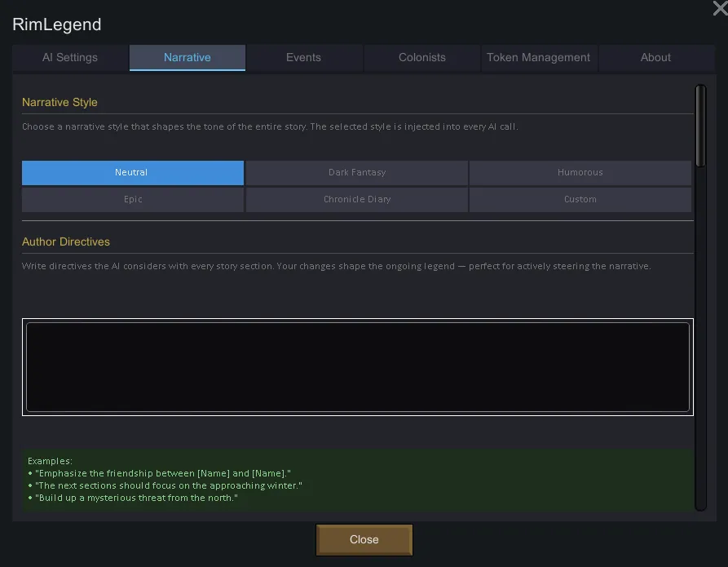
Task: Go to the Colonists tab
Action: click(421, 58)
